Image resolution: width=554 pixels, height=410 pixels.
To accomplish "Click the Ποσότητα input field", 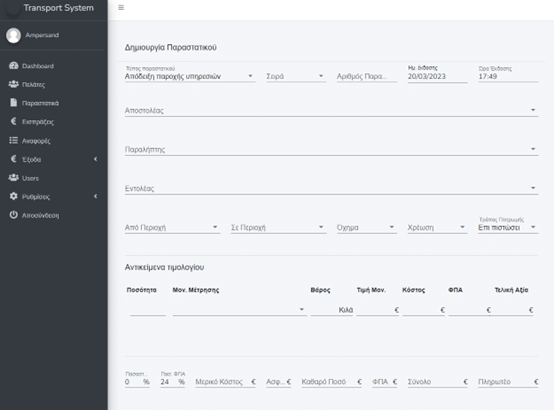I will (x=148, y=310).
